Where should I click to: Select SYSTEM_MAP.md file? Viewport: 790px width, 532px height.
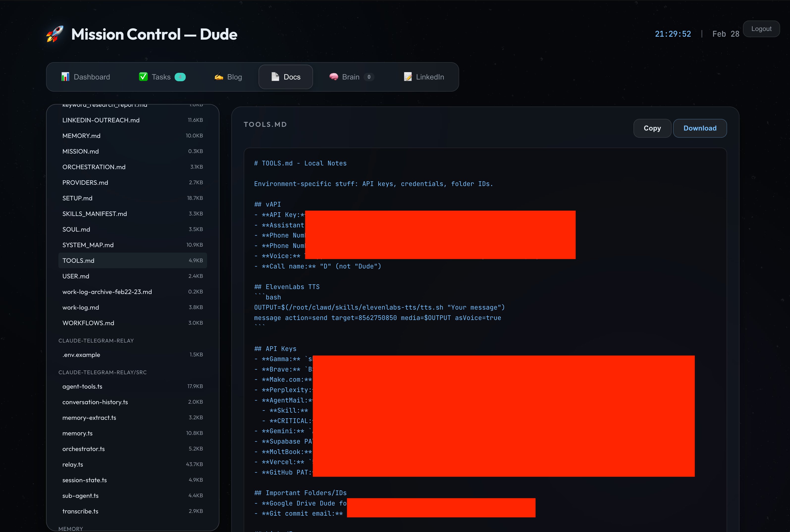point(133,245)
